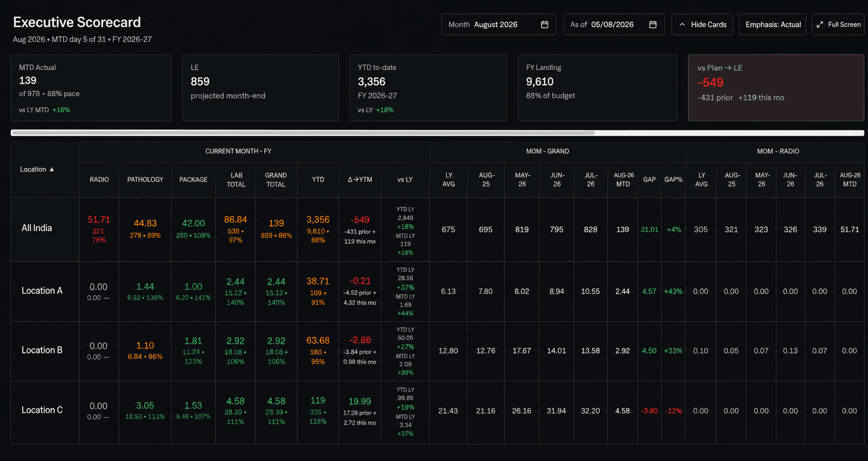Click Location C JUL-26 grand value 32.20
The image size is (868, 461).
pyautogui.click(x=590, y=411)
